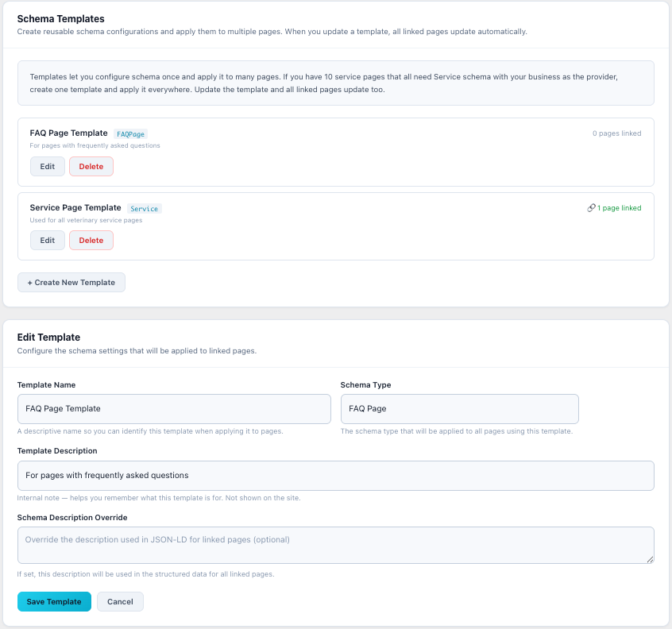Click the templates explanation info banner

pos(334,83)
